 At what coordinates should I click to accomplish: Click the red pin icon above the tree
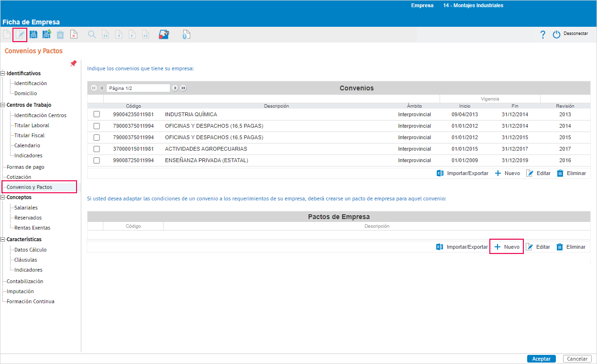pos(73,64)
